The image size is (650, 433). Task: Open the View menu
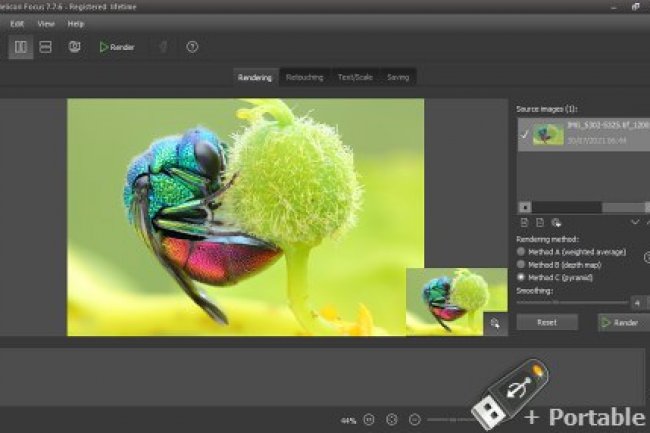coord(46,23)
